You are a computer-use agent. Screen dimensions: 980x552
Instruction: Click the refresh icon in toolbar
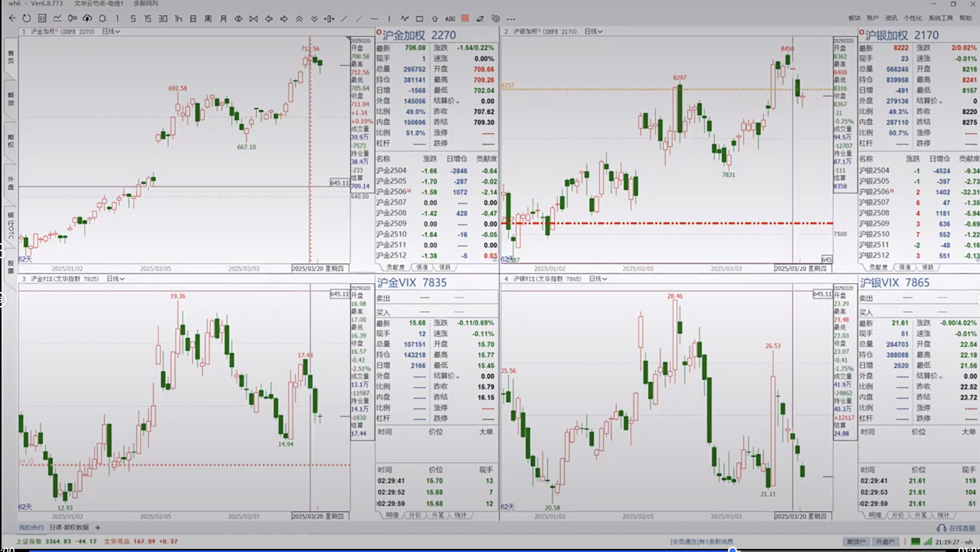pyautogui.click(x=26, y=18)
